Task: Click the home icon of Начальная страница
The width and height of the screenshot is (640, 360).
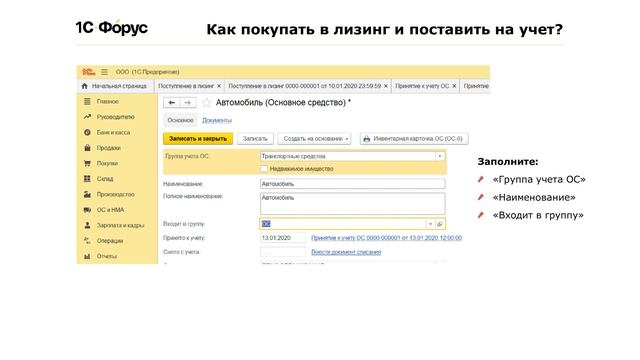Action: tap(84, 86)
